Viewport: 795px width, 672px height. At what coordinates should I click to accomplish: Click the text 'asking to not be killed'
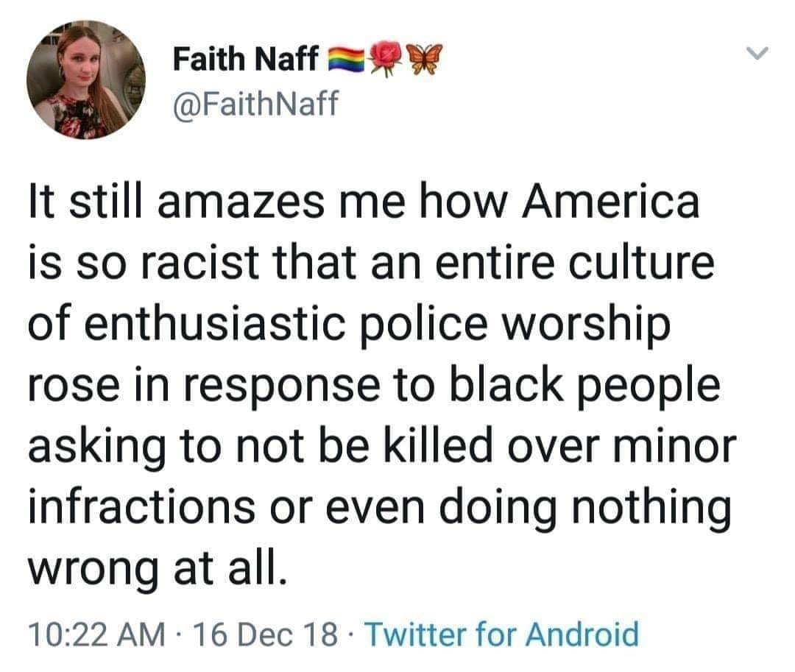click(x=261, y=447)
